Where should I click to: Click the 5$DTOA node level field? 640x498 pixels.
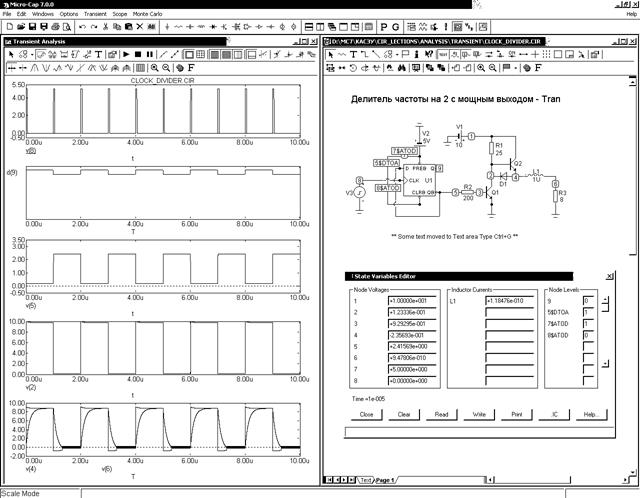pyautogui.click(x=589, y=312)
